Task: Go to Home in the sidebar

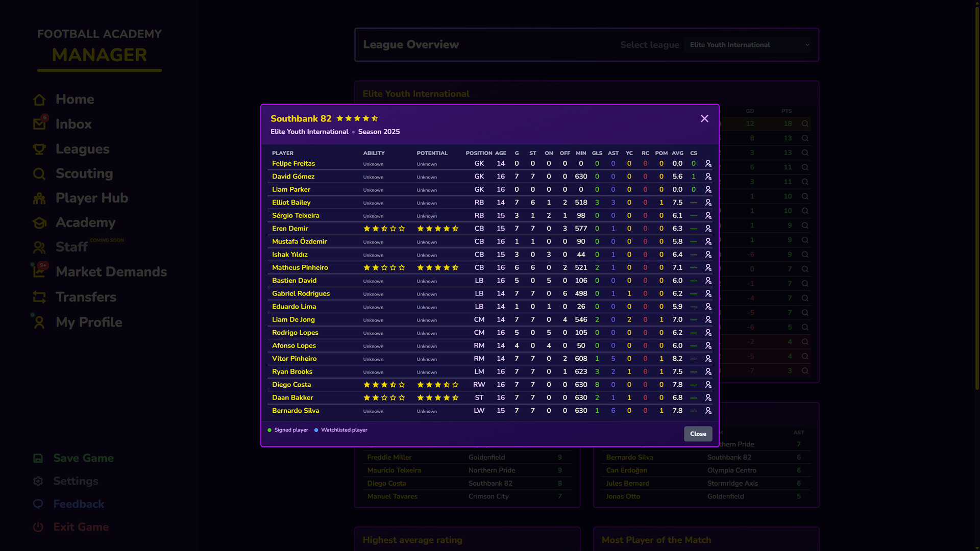Action: click(75, 99)
